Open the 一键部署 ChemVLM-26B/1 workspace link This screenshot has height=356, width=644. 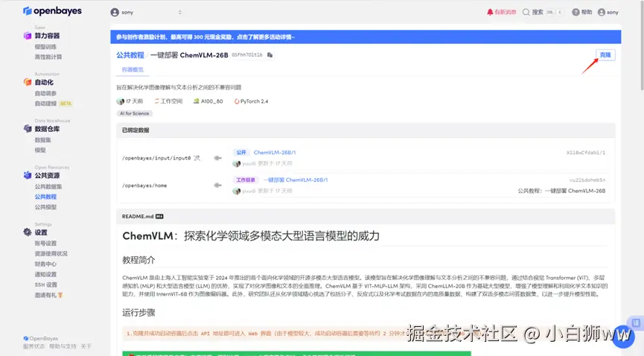pos(296,180)
